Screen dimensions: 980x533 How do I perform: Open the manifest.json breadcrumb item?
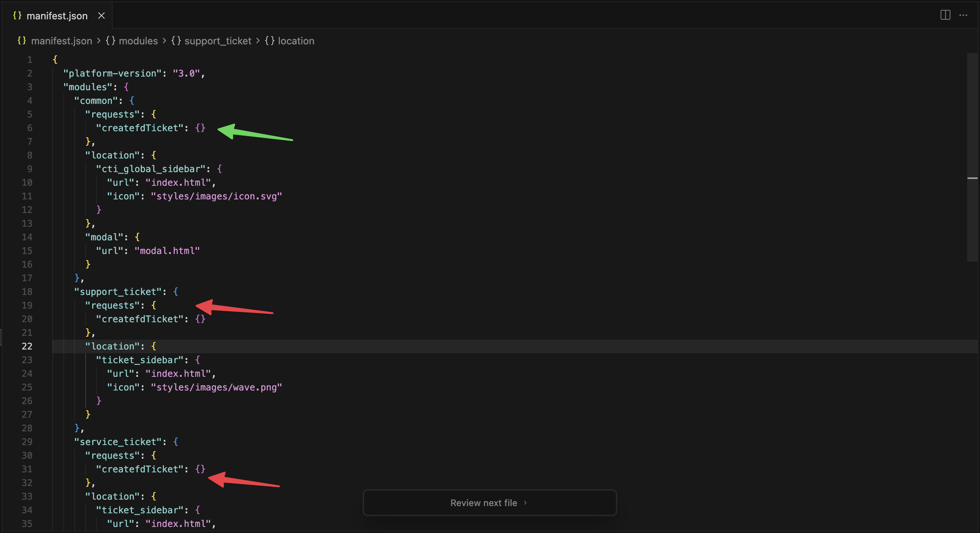[61, 41]
